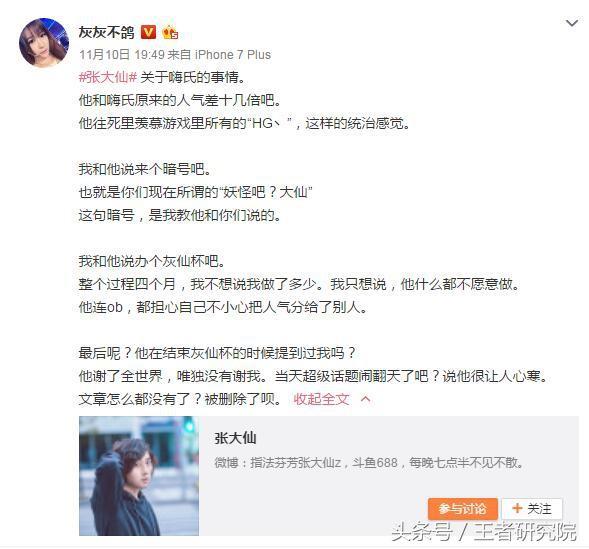Follow the topic with 关注 button
The height and width of the screenshot is (549, 589).
click(x=532, y=509)
